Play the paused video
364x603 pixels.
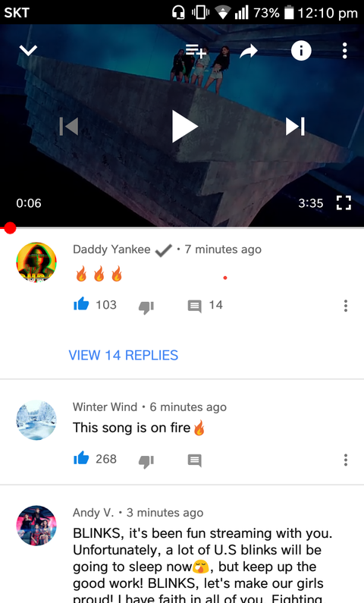(x=184, y=126)
